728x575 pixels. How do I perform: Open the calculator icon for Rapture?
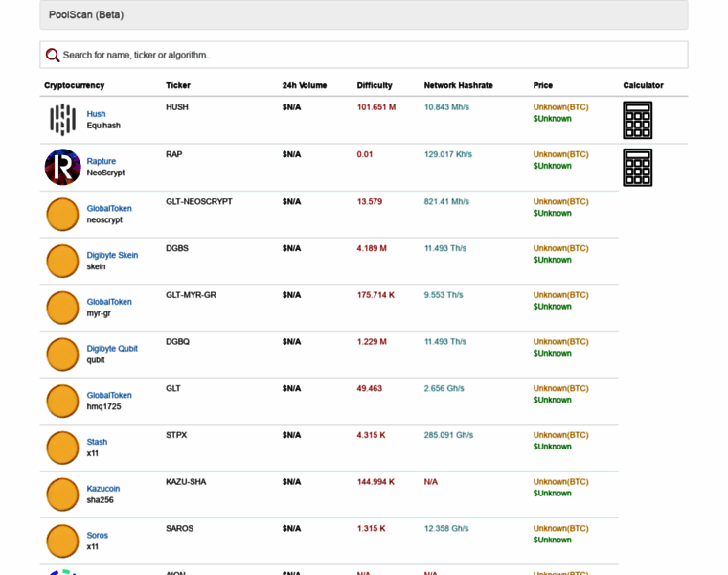pos(637,167)
